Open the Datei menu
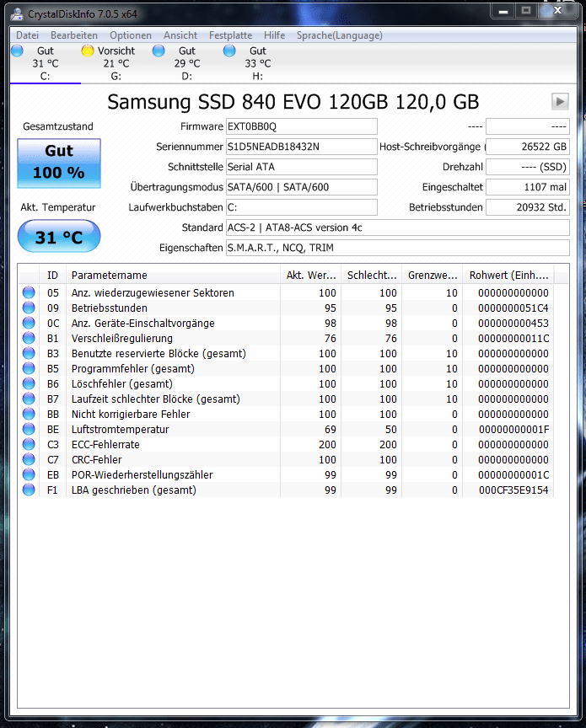This screenshot has height=728, width=586. [27, 35]
